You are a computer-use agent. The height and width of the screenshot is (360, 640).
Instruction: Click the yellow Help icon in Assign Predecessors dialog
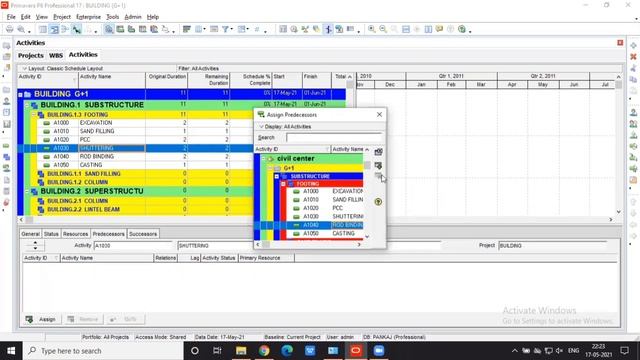pos(378,202)
